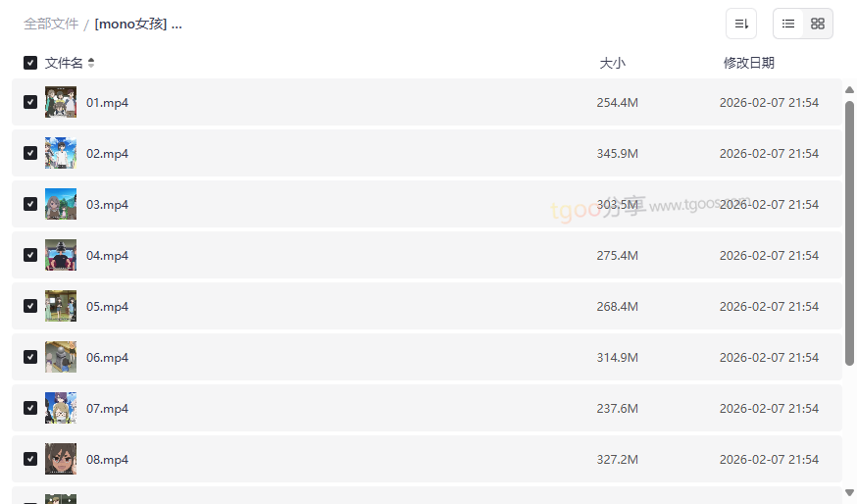Uncheck the 05.mp4 checkbox
Image resolution: width=857 pixels, height=504 pixels.
[30, 306]
